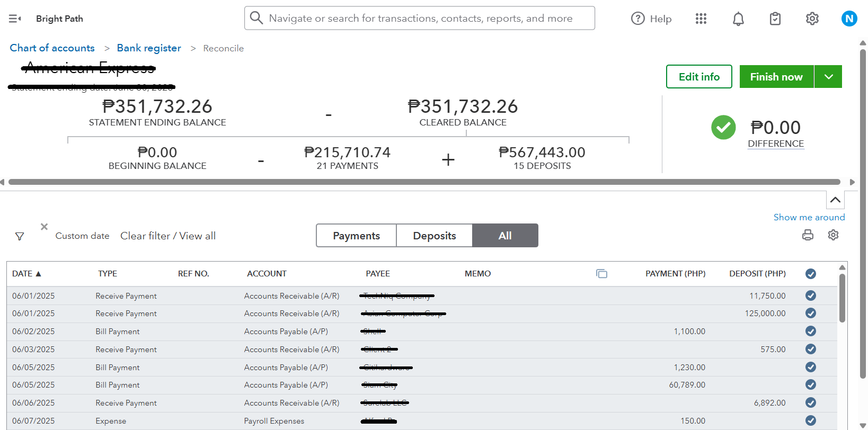Open the table settings gear
Image resolution: width=868 pixels, height=430 pixels.
[833, 235]
